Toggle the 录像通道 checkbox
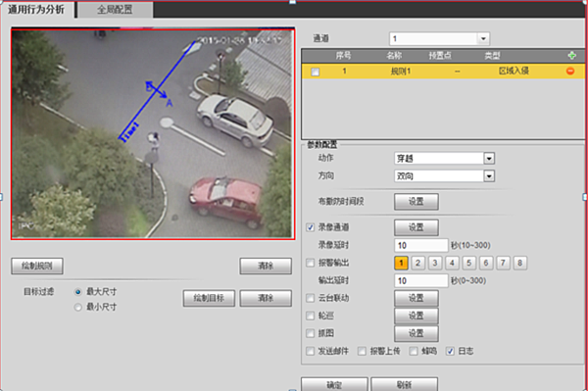This screenshot has height=391, width=588. [310, 227]
